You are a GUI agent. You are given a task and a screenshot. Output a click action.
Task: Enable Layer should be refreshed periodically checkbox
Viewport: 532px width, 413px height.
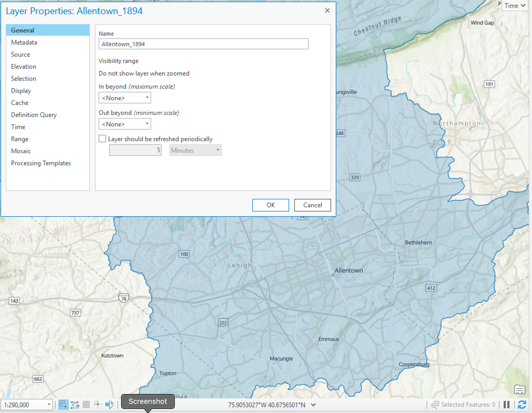[x=102, y=139]
